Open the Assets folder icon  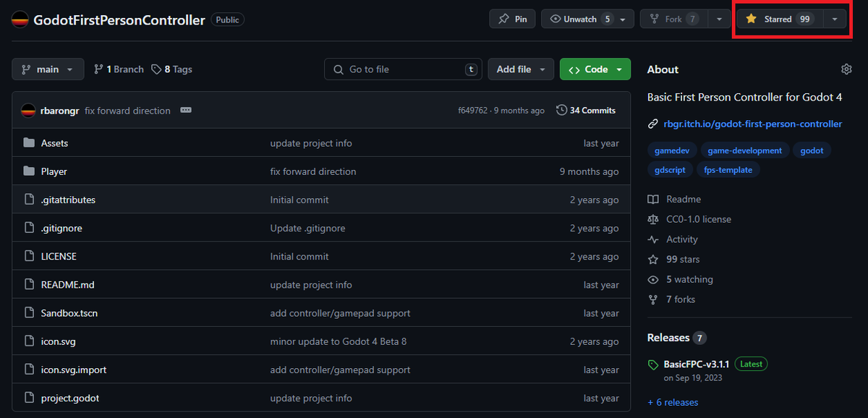pos(29,143)
